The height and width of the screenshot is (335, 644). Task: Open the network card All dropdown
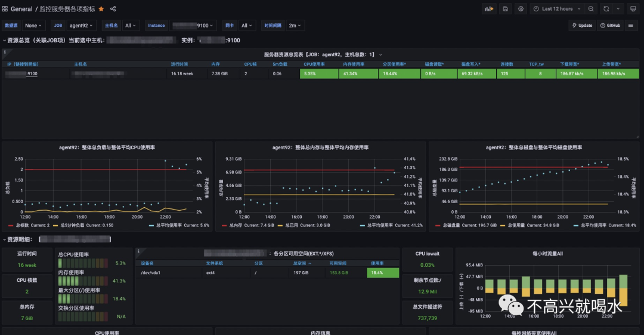246,26
